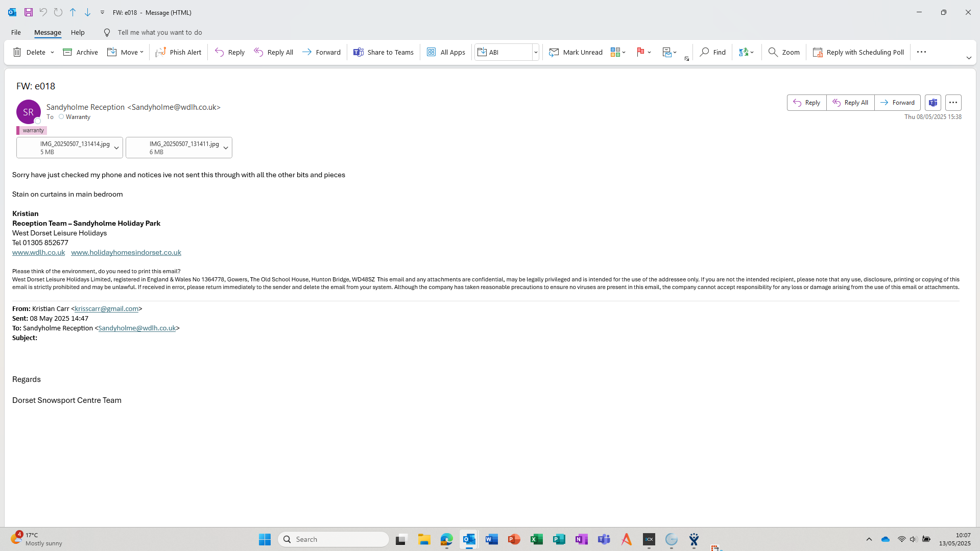Delete this email from the ribbon
Image resolution: width=980 pixels, height=551 pixels.
click(30, 52)
